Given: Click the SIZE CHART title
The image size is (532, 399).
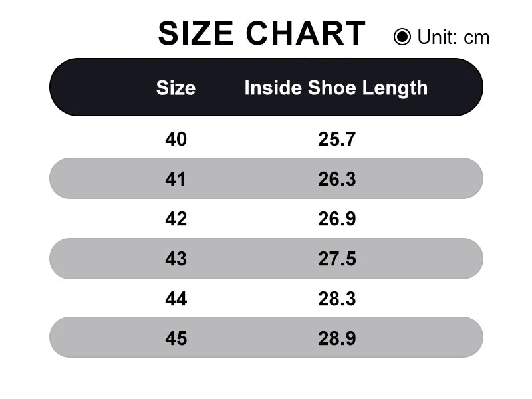Looking at the screenshot, I should [261, 33].
